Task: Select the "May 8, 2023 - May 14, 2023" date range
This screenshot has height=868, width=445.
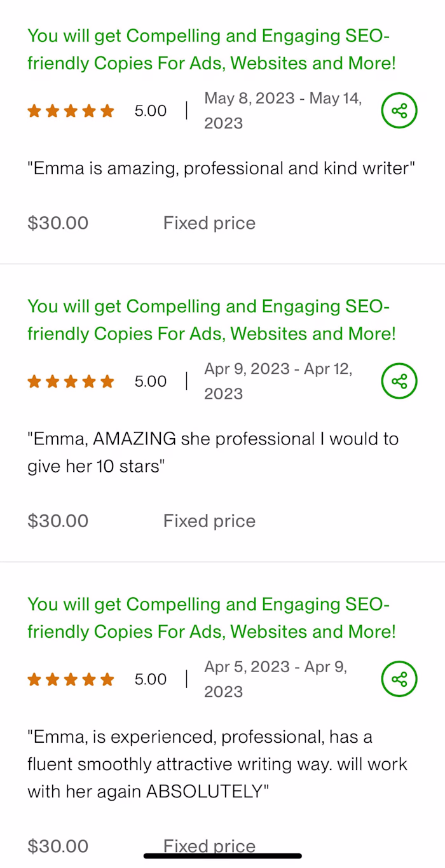Action: [x=282, y=111]
